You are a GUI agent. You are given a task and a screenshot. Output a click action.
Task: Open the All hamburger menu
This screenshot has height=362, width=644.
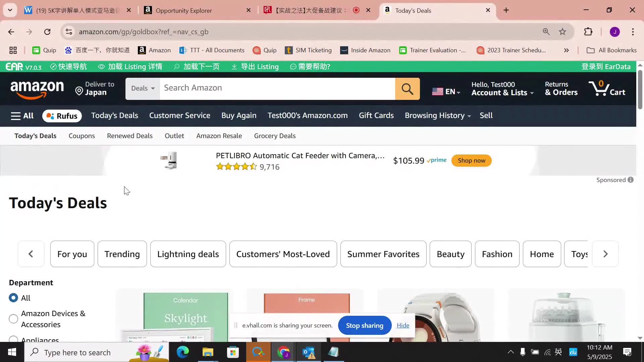tap(22, 116)
